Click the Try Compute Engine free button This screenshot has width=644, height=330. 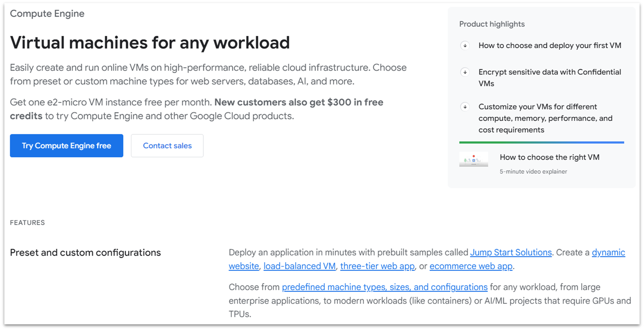click(67, 146)
